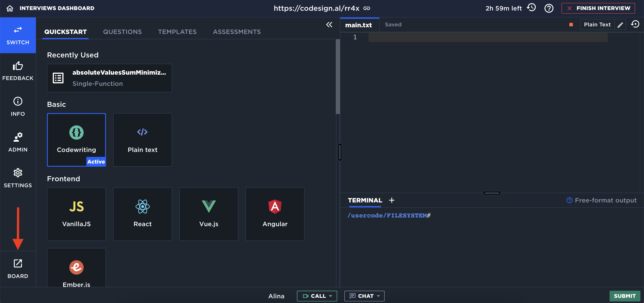This screenshot has width=644, height=303.
Task: Click the horizontal terminal splitter handle
Action: click(492, 193)
